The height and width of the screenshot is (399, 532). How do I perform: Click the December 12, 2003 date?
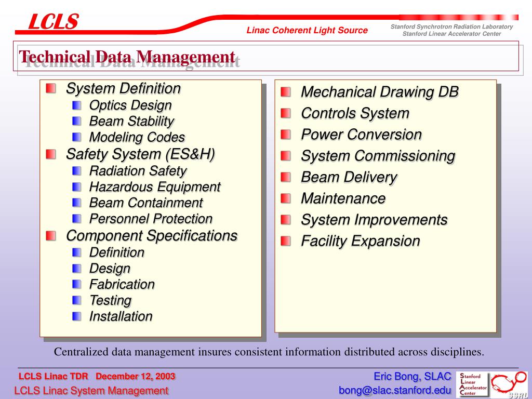(x=136, y=376)
